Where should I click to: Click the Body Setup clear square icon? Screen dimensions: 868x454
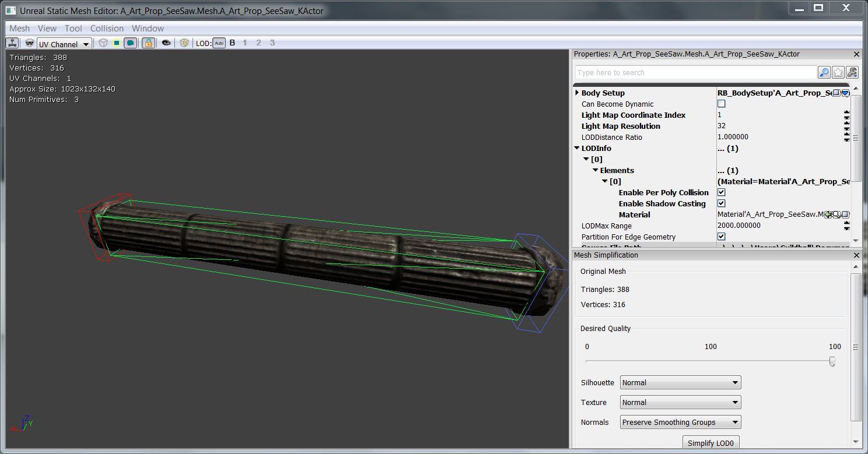click(x=836, y=93)
